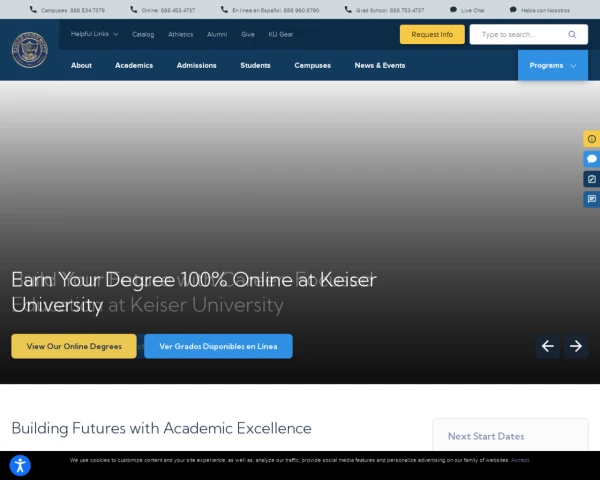This screenshot has height=480, width=600.
Task: Click Ver Grados Disponibles en Línea button
Action: click(218, 346)
